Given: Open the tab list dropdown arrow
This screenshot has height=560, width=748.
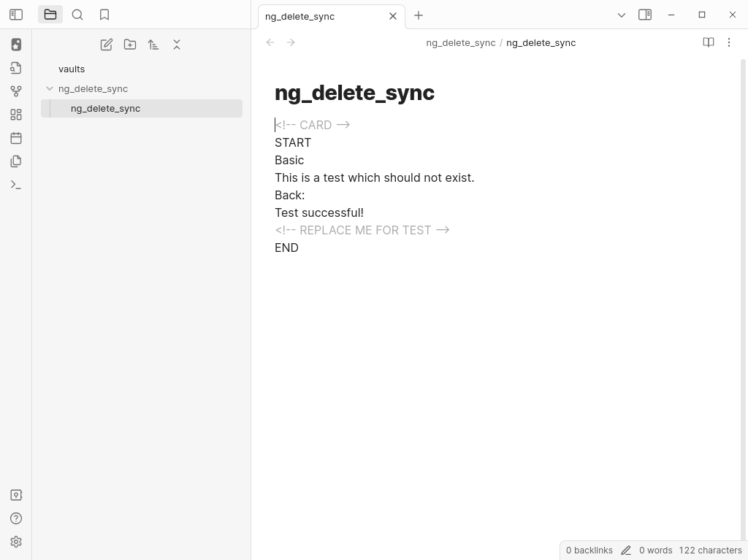Looking at the screenshot, I should pos(622,15).
